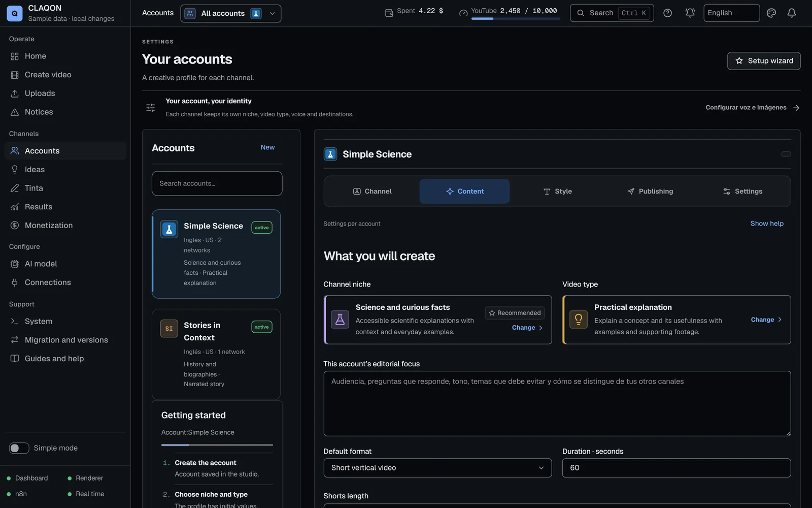
Task: Click the flask icon in Science and curious facts card
Action: click(x=340, y=320)
